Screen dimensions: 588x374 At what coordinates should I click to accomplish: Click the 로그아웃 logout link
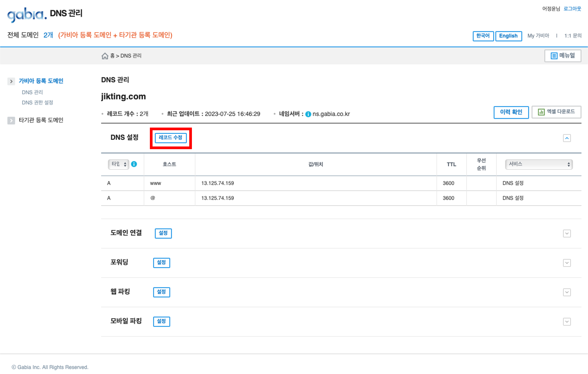(x=572, y=9)
